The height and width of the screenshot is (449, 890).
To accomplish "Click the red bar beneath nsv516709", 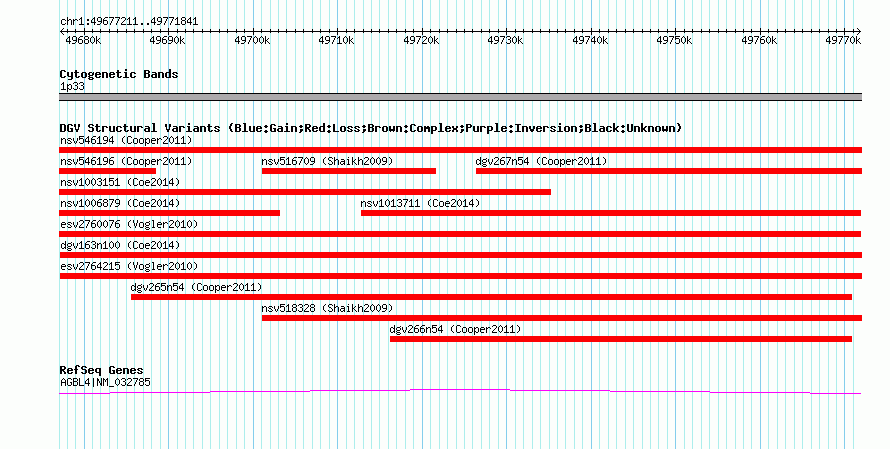I will click(349, 171).
